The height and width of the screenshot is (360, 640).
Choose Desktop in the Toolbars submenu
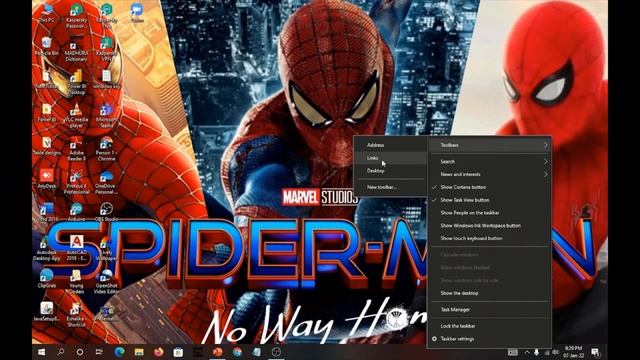pos(390,171)
